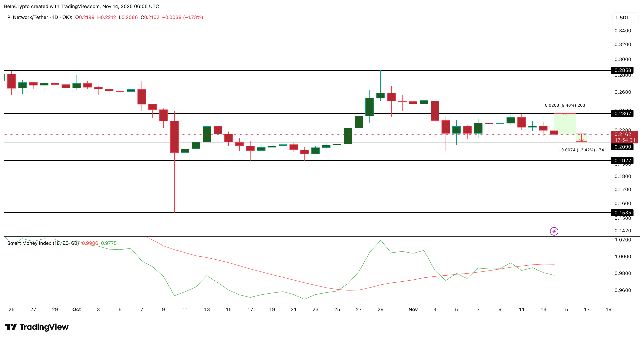Click the 0.9775 green indicator value
Screen dimensions: 644x339
(109, 243)
